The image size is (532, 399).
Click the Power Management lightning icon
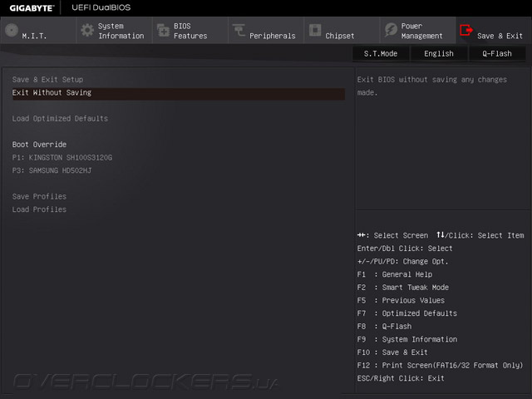pos(391,30)
